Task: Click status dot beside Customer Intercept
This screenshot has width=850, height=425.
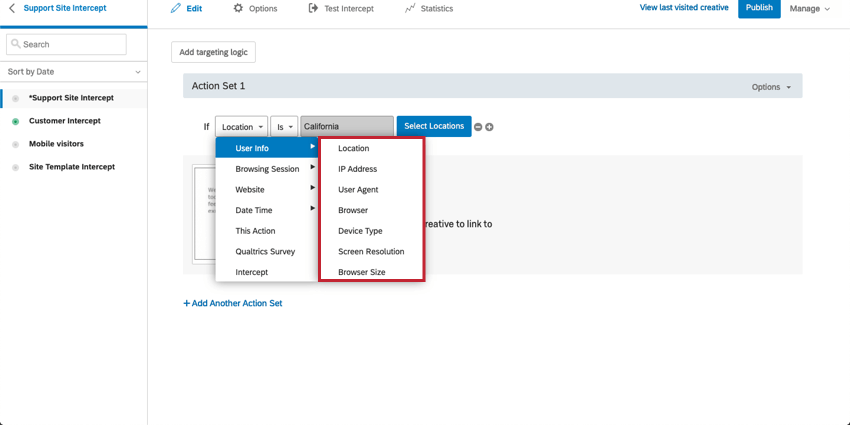Action: 16,121
